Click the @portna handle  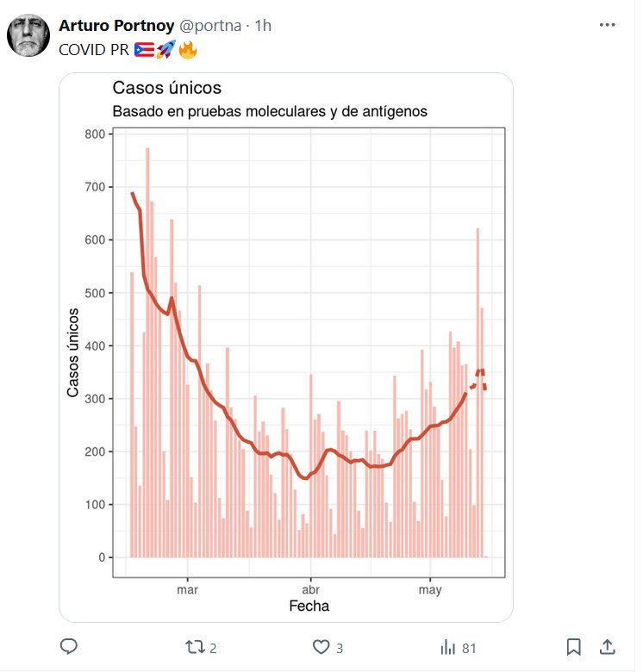pos(209,26)
